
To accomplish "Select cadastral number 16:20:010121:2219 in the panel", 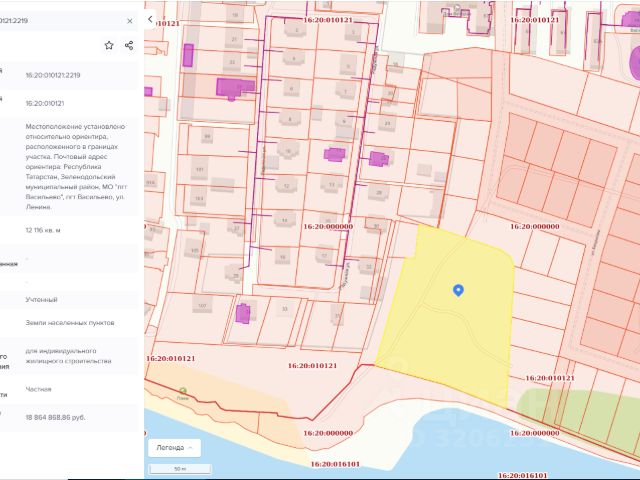I will [x=53, y=75].
